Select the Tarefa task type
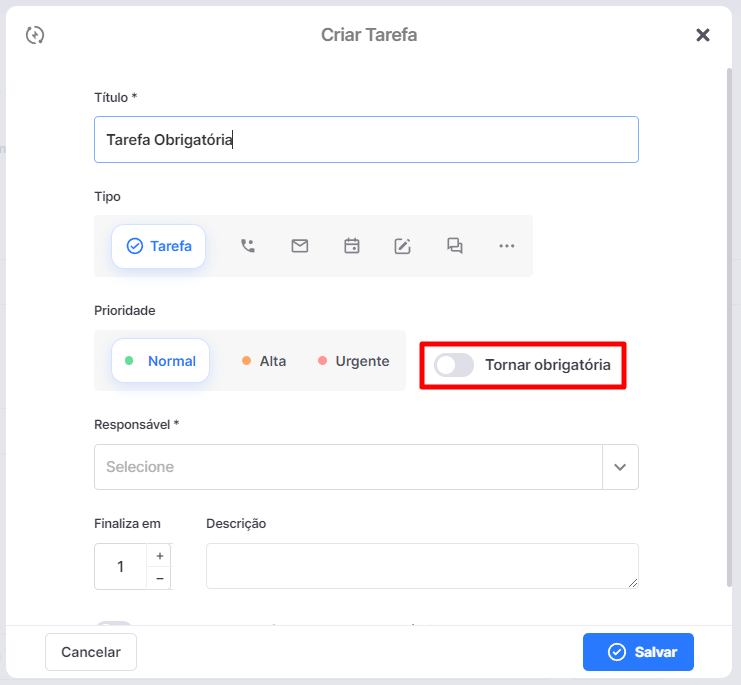 coord(159,246)
